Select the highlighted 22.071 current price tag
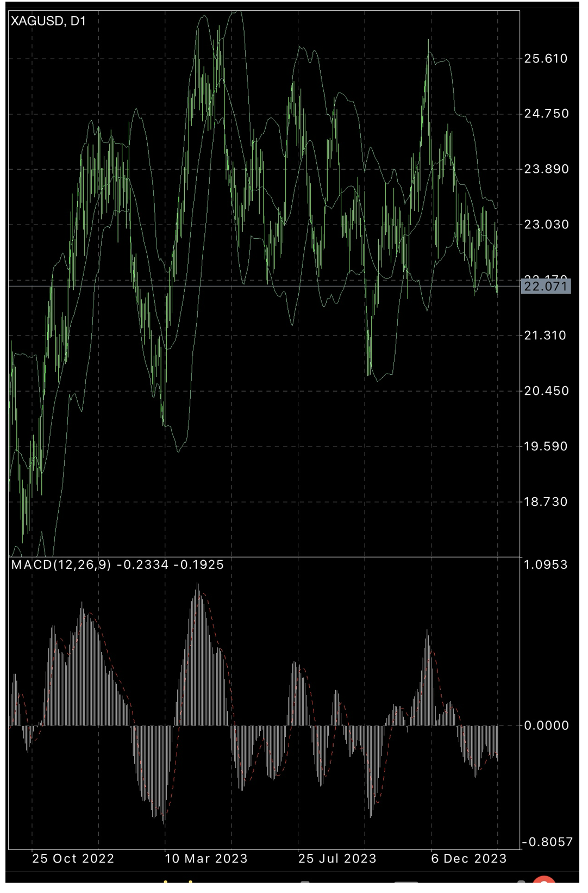The width and height of the screenshot is (588, 893). (x=546, y=286)
